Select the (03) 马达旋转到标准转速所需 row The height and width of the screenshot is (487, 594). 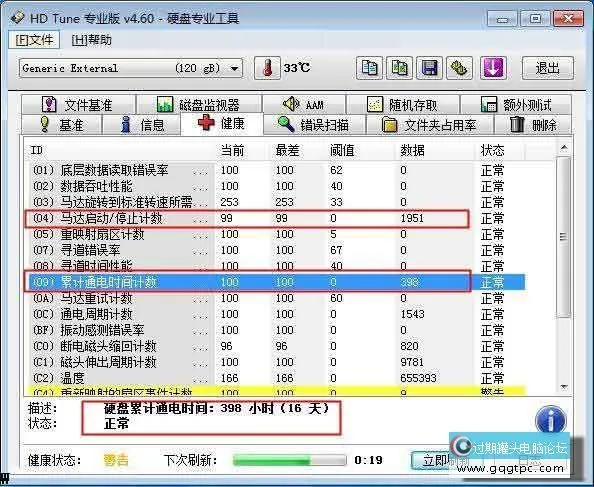tap(277, 202)
